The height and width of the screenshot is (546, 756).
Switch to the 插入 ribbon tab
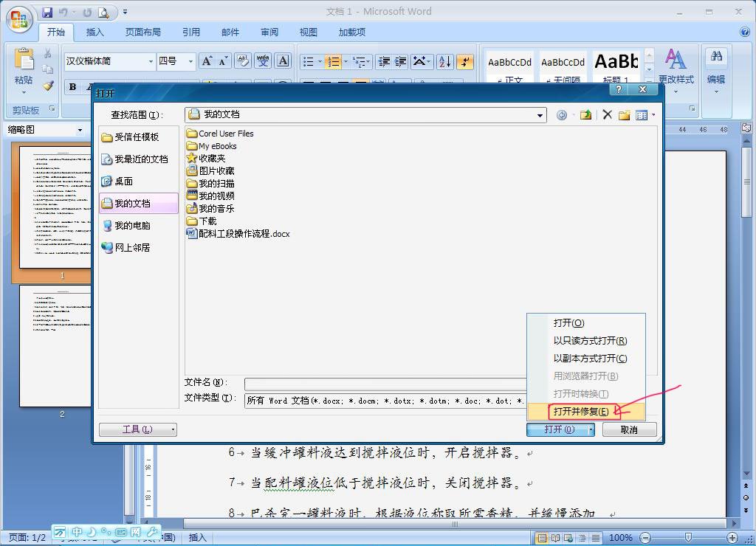tap(94, 32)
